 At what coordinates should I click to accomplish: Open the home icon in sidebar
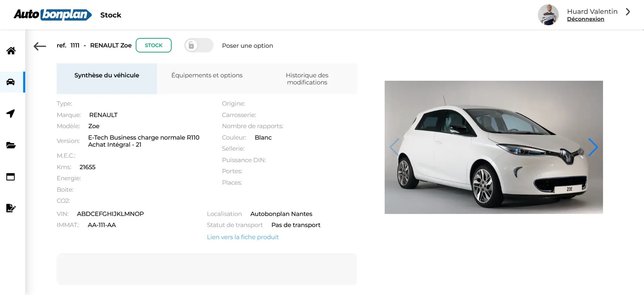click(11, 51)
